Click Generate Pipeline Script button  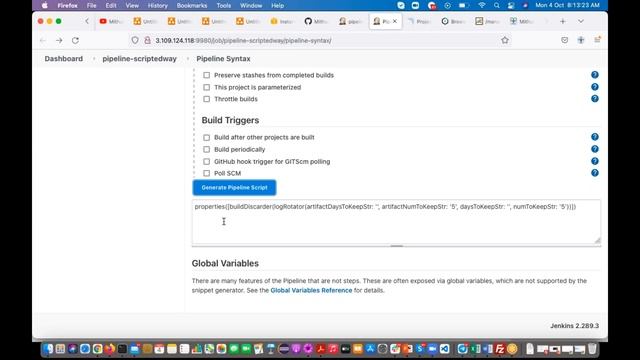[234, 188]
